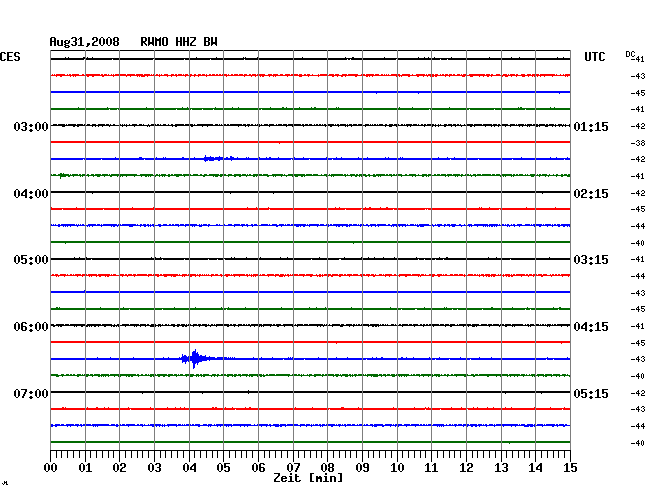Image resolution: width=650 pixels, height=494 pixels.
Task: Click the 04 minute axis tick label
Action: [x=189, y=467]
